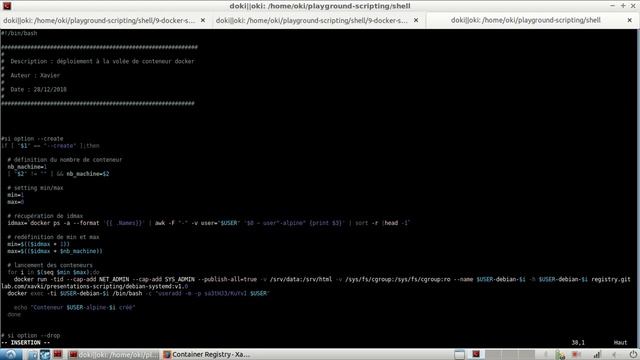640x360 pixels.
Task: Click the 'docker exec -ti $USER-debian-$i' line
Action: point(138,293)
